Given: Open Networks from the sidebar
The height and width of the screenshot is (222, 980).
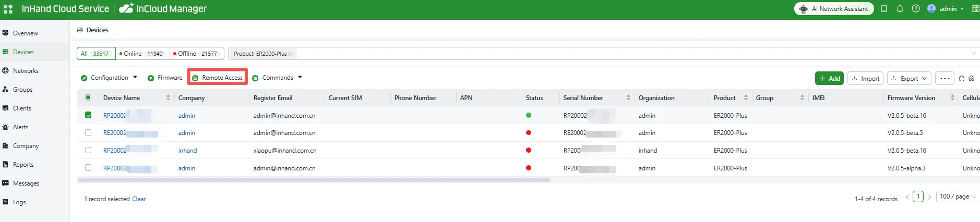Looking at the screenshot, I should 26,71.
